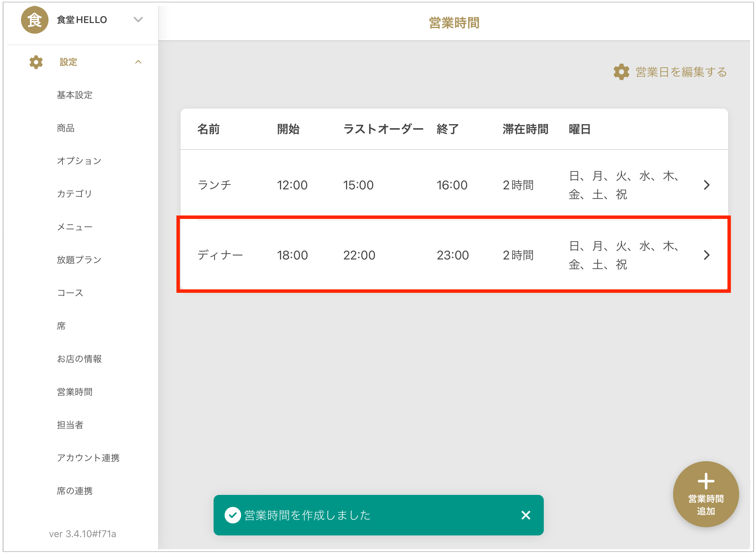Dismiss the 営業時間を作成しました notification
The image size is (756, 554).
[x=526, y=515]
